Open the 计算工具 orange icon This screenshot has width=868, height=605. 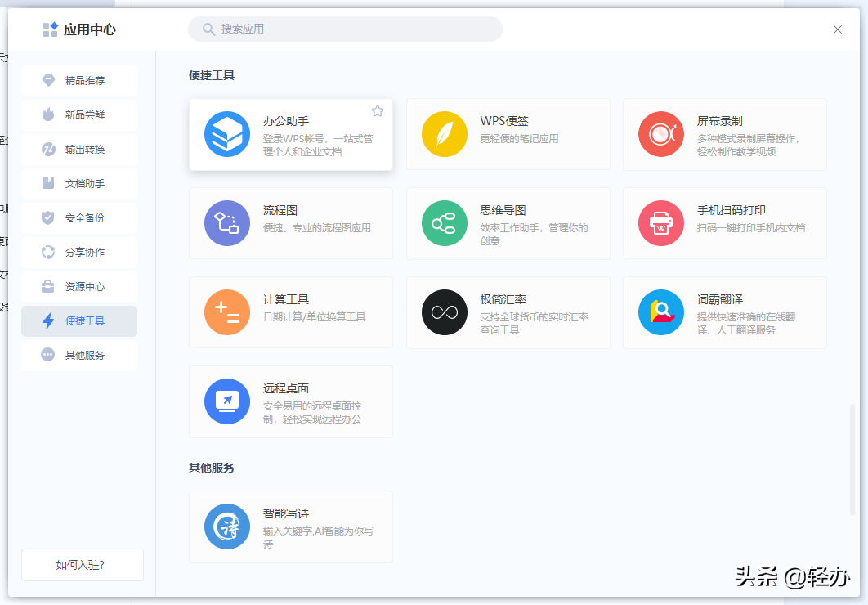click(227, 312)
